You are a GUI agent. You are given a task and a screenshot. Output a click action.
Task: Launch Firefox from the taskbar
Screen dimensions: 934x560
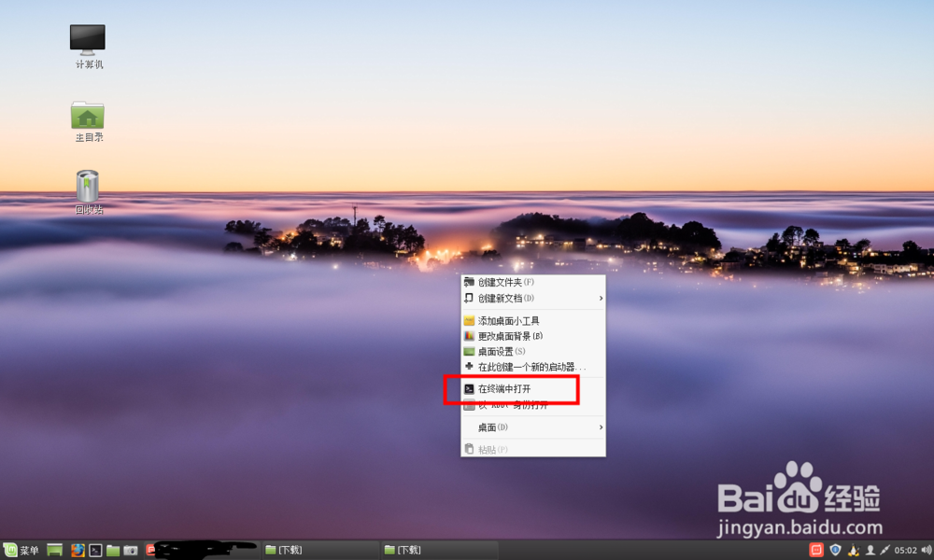tap(78, 550)
